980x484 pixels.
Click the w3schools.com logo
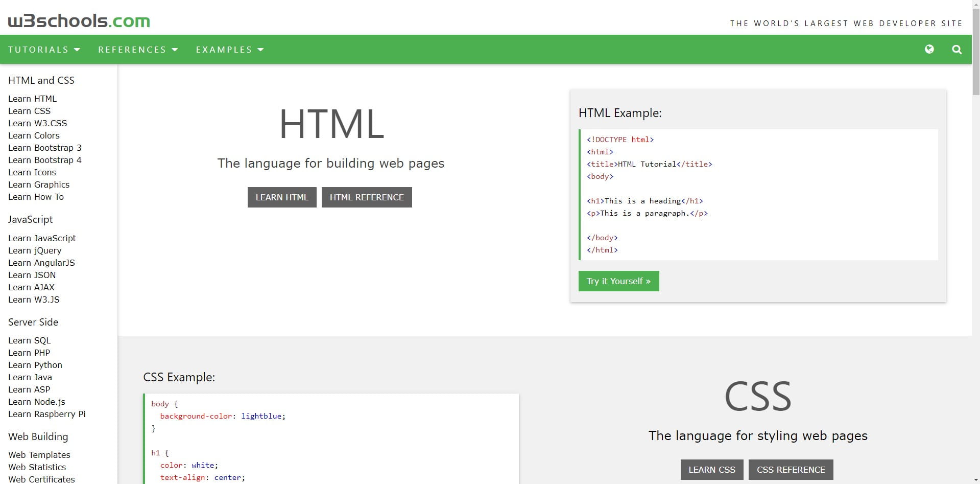[x=79, y=21]
